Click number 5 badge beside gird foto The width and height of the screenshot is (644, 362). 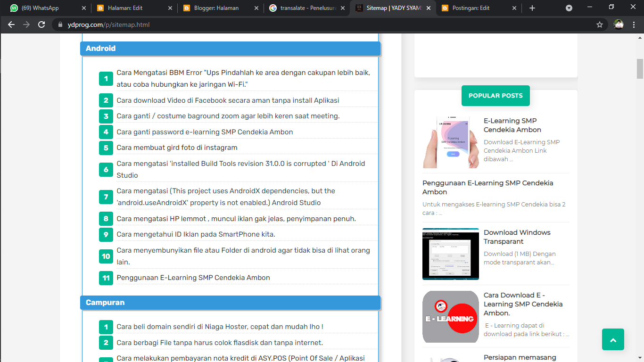106,148
